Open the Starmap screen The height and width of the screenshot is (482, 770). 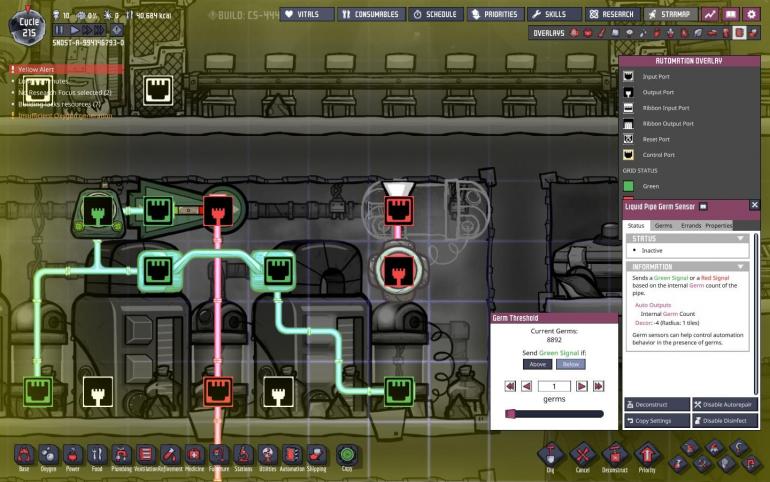pyautogui.click(x=671, y=15)
